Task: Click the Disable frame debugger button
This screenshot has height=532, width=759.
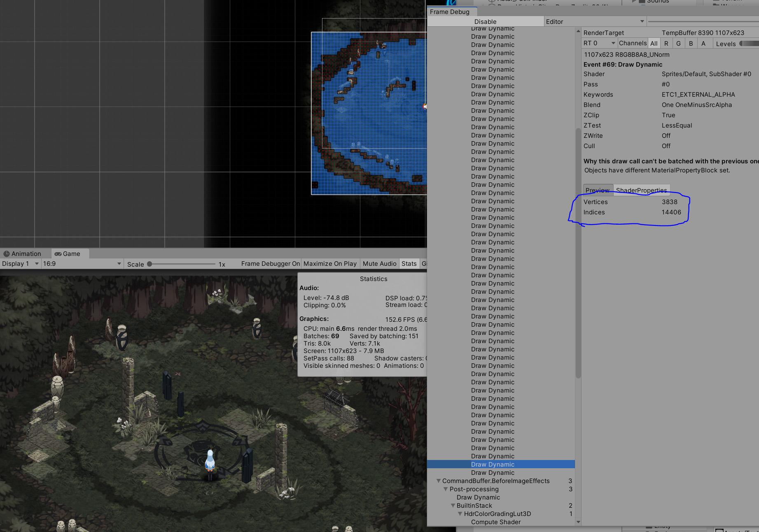Action: (485, 22)
